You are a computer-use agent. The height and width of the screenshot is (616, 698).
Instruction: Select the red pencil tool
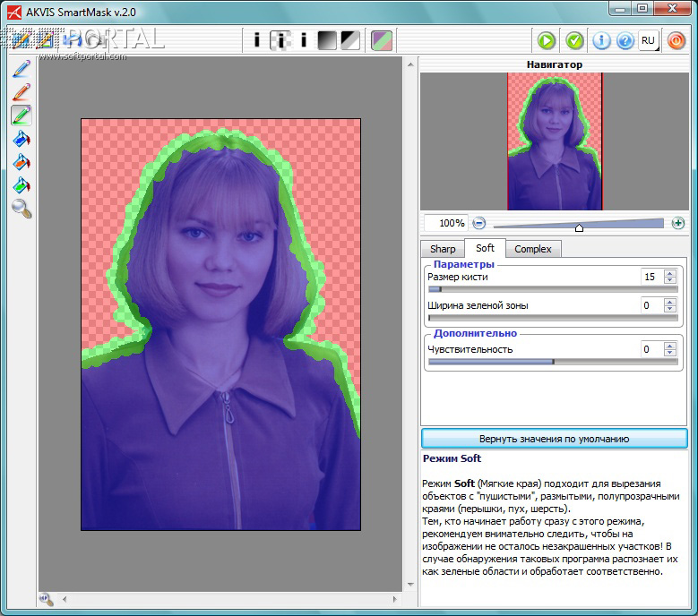click(22, 91)
